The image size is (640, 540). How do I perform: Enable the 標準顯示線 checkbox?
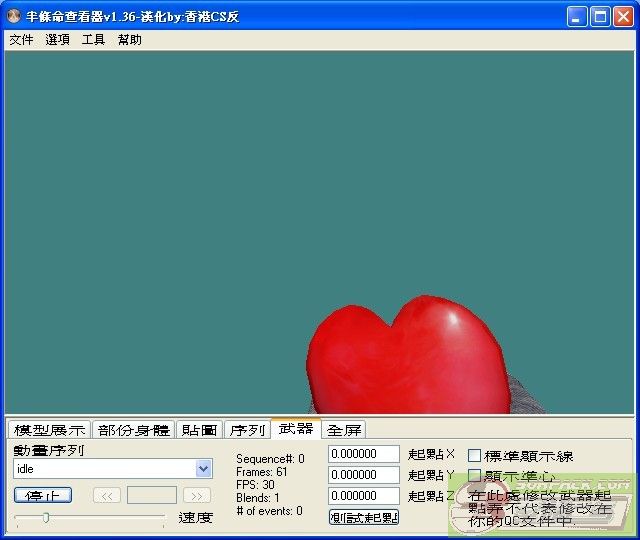click(475, 456)
